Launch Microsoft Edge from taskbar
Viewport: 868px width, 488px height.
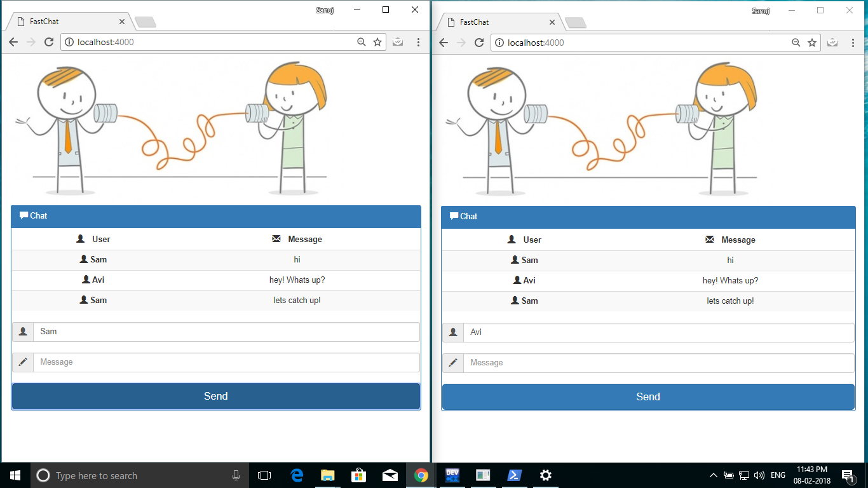click(297, 475)
